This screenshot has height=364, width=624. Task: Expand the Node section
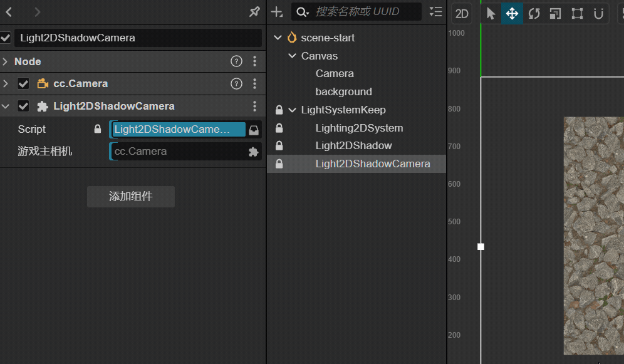5,61
